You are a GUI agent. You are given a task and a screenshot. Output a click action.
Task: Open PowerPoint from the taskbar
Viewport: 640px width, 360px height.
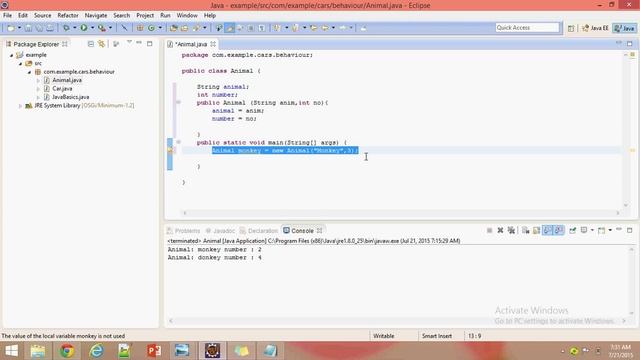tap(153, 351)
